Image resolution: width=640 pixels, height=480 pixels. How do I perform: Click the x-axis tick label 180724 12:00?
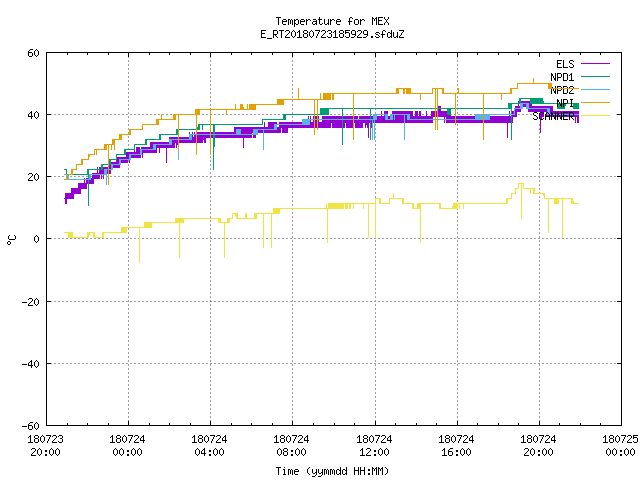[374, 446]
